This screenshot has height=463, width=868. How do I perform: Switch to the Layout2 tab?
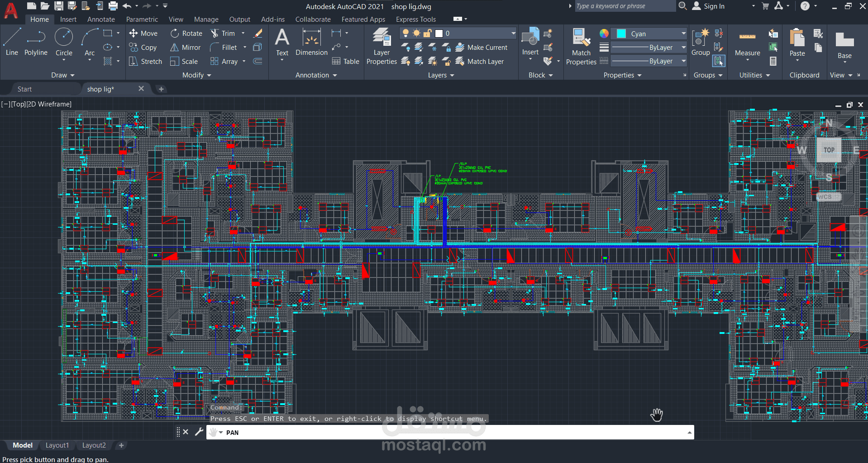(94, 445)
